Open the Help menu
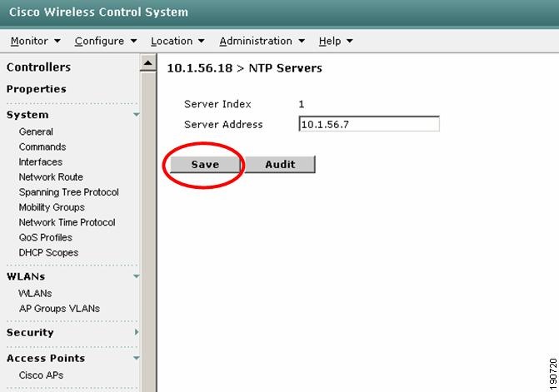Screen dimensions: 559x392 [x=336, y=42]
